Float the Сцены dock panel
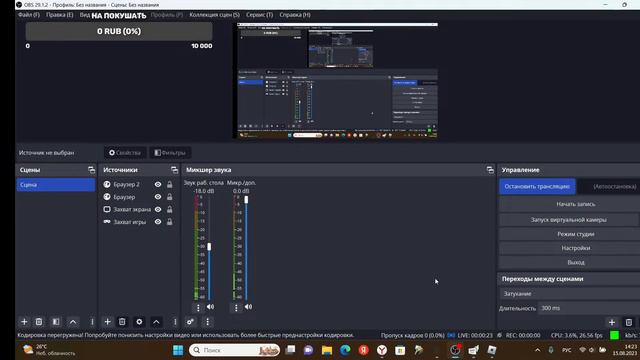The height and width of the screenshot is (360, 640). point(91,170)
